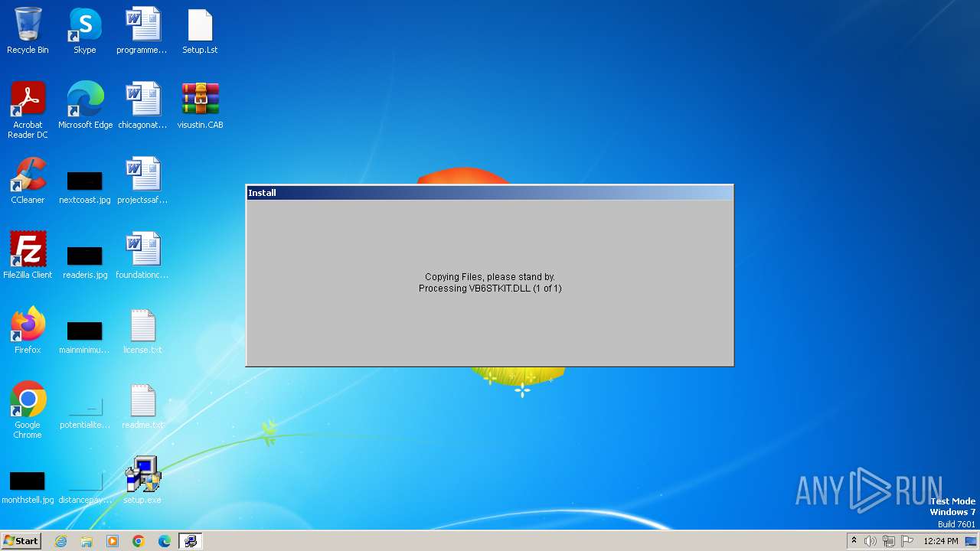980x551 pixels.
Task: Click the Install window title bar
Action: (489, 193)
